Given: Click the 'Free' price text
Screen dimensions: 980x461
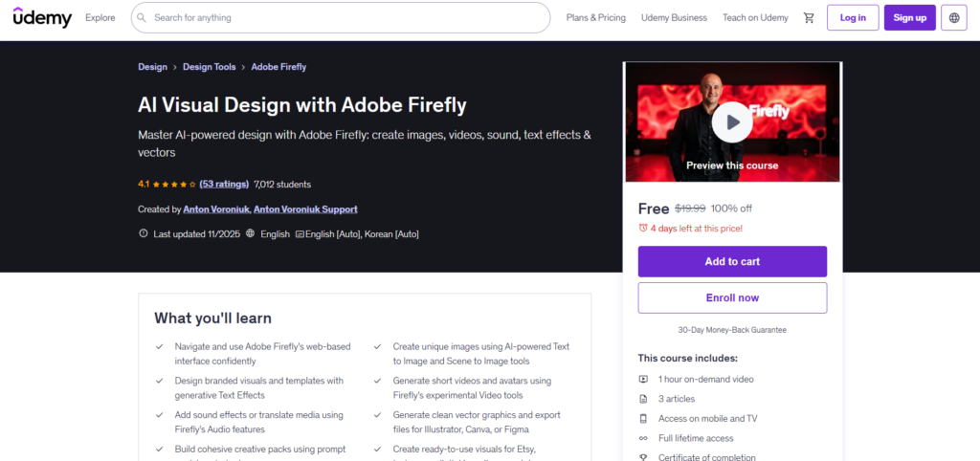Looking at the screenshot, I should click(x=654, y=209).
